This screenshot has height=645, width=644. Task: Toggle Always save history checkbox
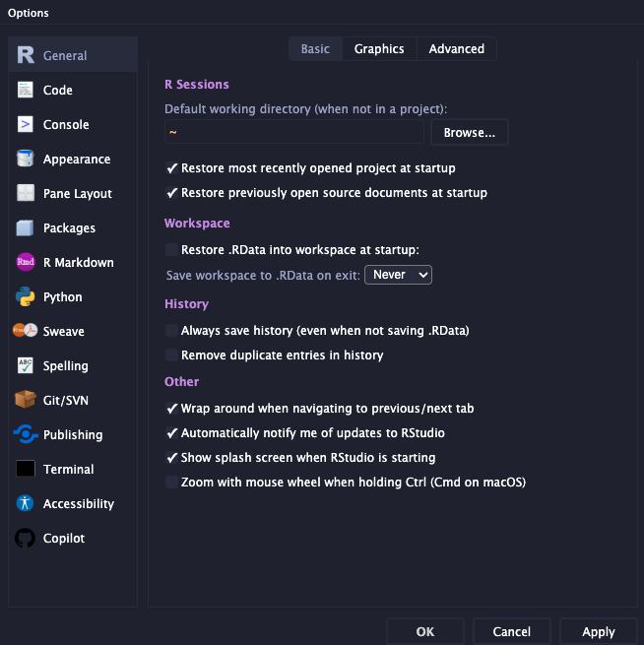[x=172, y=331]
